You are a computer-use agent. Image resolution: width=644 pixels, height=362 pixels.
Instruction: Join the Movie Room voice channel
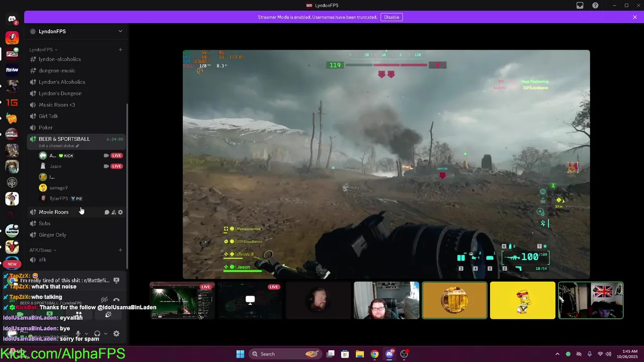53,212
